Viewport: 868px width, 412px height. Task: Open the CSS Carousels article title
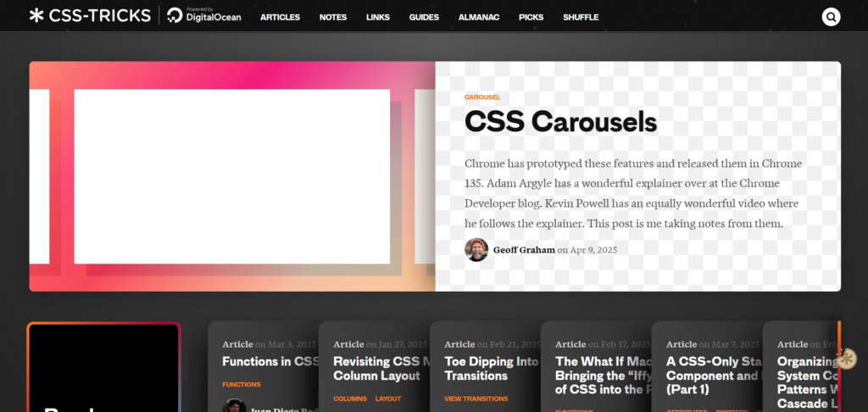pyautogui.click(x=561, y=122)
